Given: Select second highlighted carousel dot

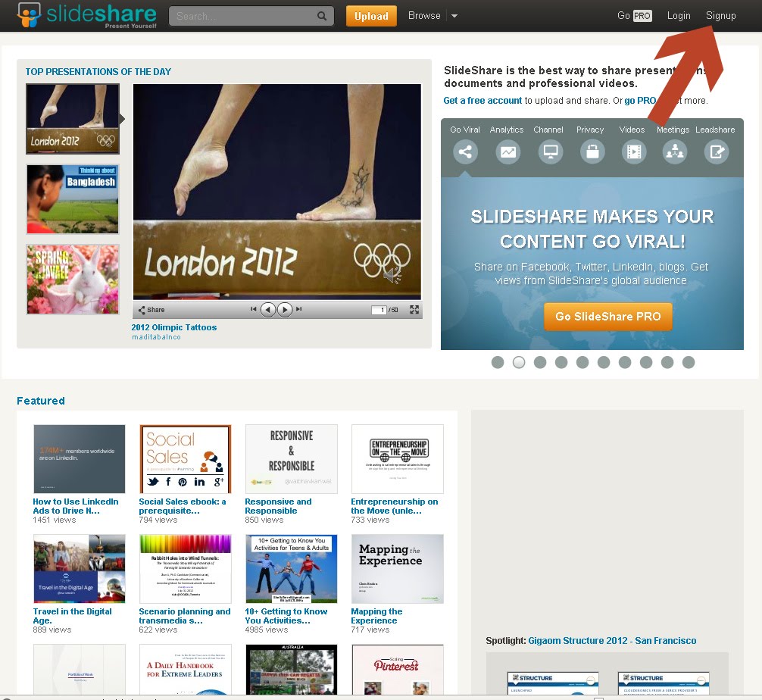Looking at the screenshot, I should 519,362.
